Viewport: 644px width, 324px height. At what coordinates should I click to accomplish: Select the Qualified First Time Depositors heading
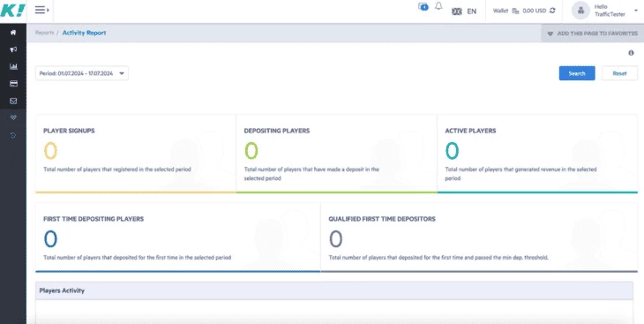point(382,219)
